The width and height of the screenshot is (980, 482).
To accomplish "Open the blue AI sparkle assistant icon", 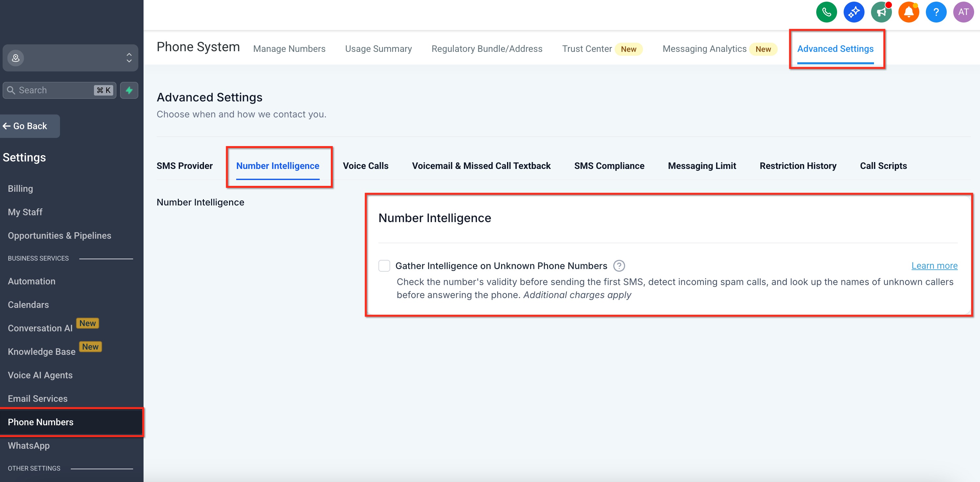I will point(854,12).
